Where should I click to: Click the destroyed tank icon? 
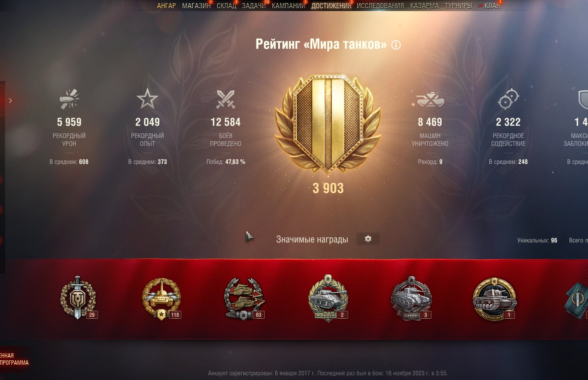click(x=430, y=99)
